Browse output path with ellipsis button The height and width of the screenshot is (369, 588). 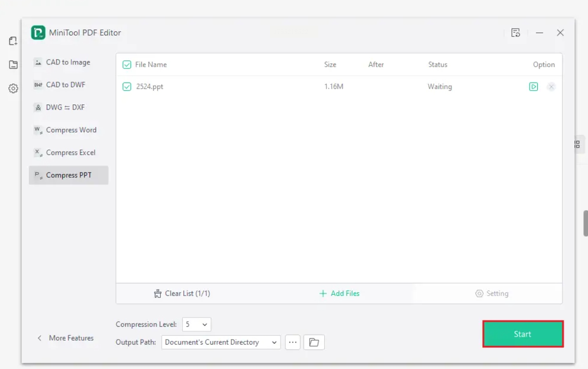(293, 342)
